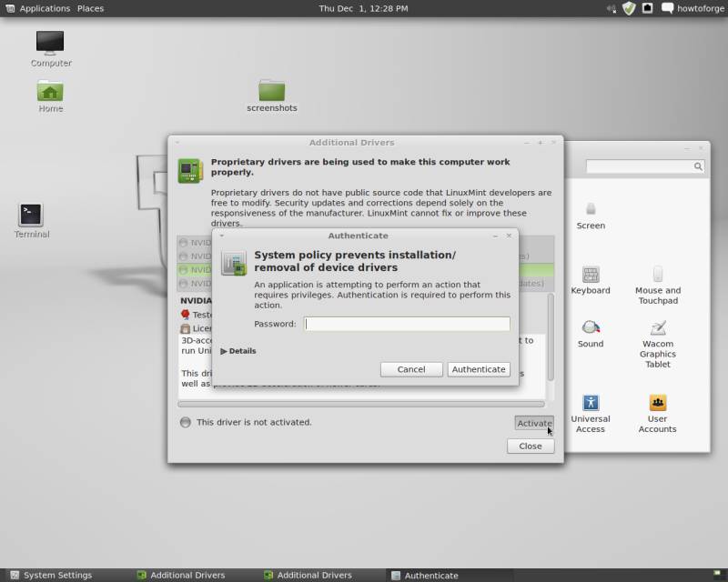The width and height of the screenshot is (728, 582).
Task: Click the System Settings search box
Action: (x=645, y=166)
